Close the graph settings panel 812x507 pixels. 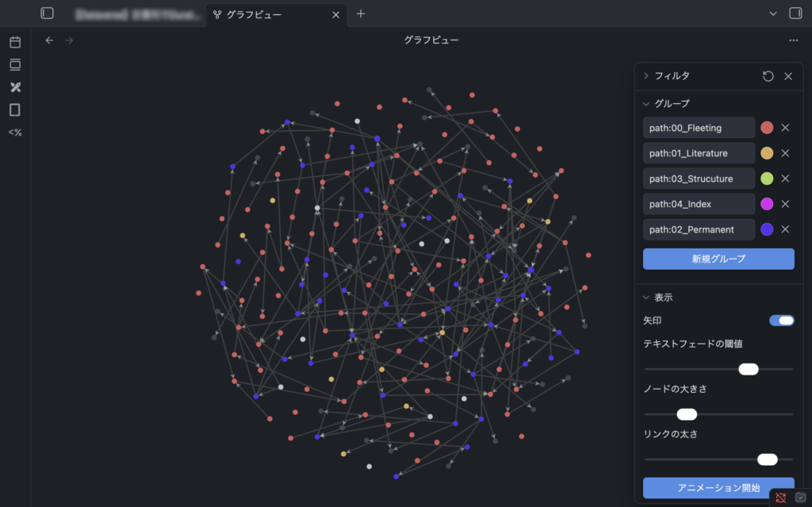tap(788, 76)
